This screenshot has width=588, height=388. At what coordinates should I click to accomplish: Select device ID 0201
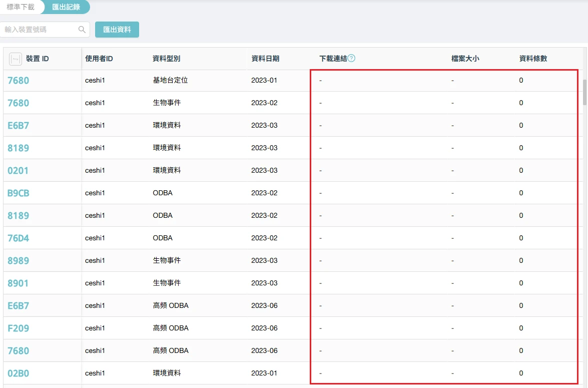(18, 171)
